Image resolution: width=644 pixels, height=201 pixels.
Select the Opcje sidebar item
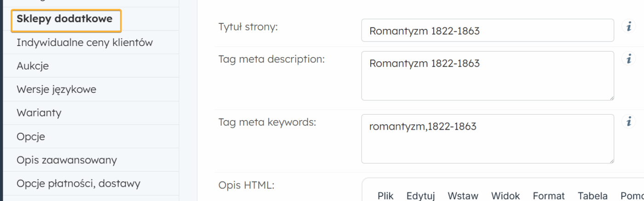(31, 137)
